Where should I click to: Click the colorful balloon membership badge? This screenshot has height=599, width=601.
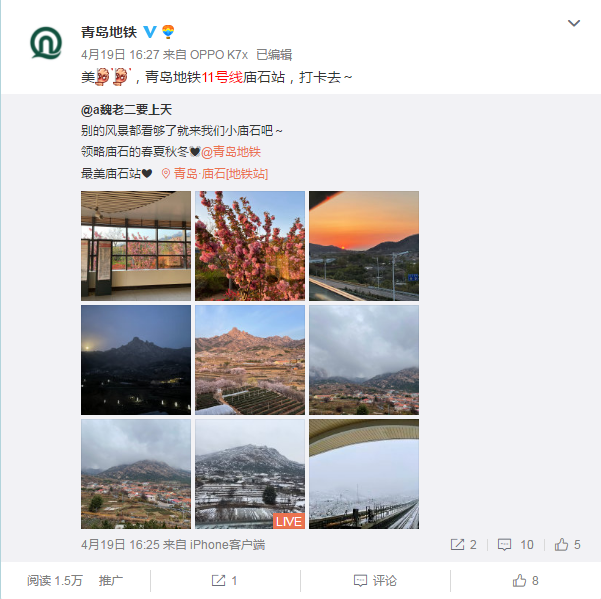[x=168, y=32]
